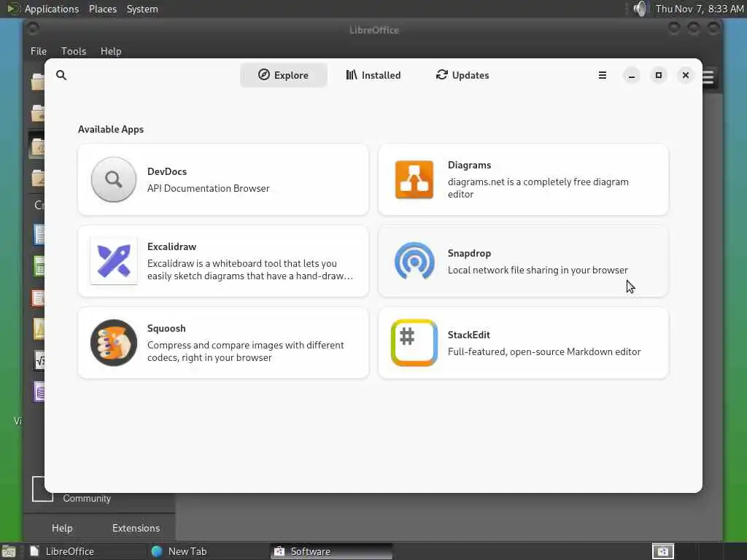Click the volume speaker icon in top panel

tap(640, 9)
